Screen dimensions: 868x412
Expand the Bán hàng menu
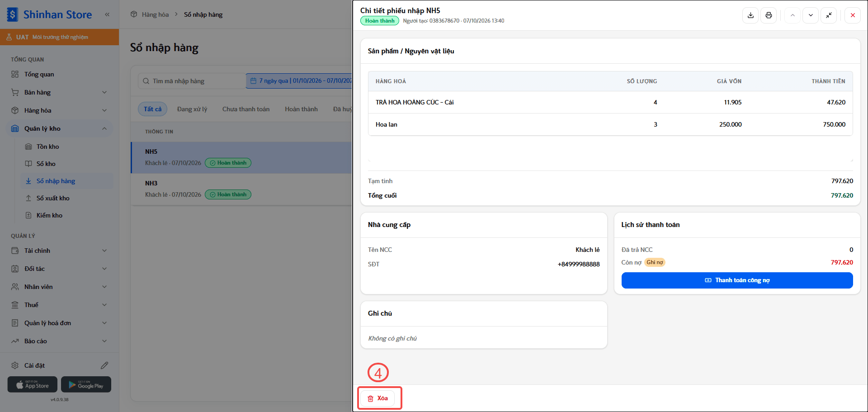tap(60, 92)
